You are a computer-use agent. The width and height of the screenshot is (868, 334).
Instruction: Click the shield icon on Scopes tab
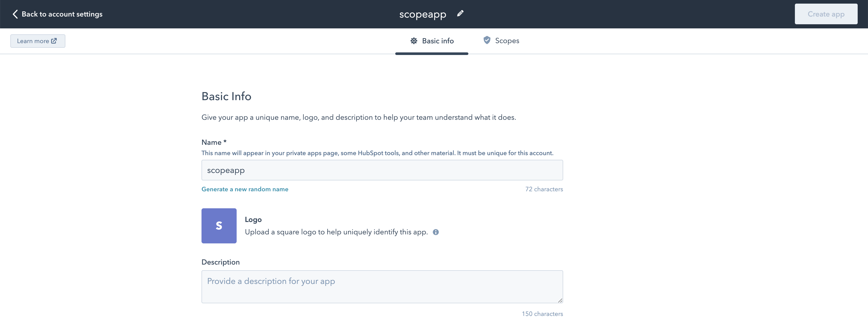tap(487, 40)
